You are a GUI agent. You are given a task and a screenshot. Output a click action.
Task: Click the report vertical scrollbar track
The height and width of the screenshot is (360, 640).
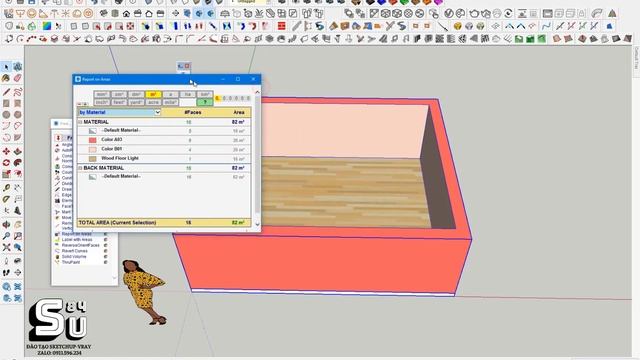click(257, 159)
